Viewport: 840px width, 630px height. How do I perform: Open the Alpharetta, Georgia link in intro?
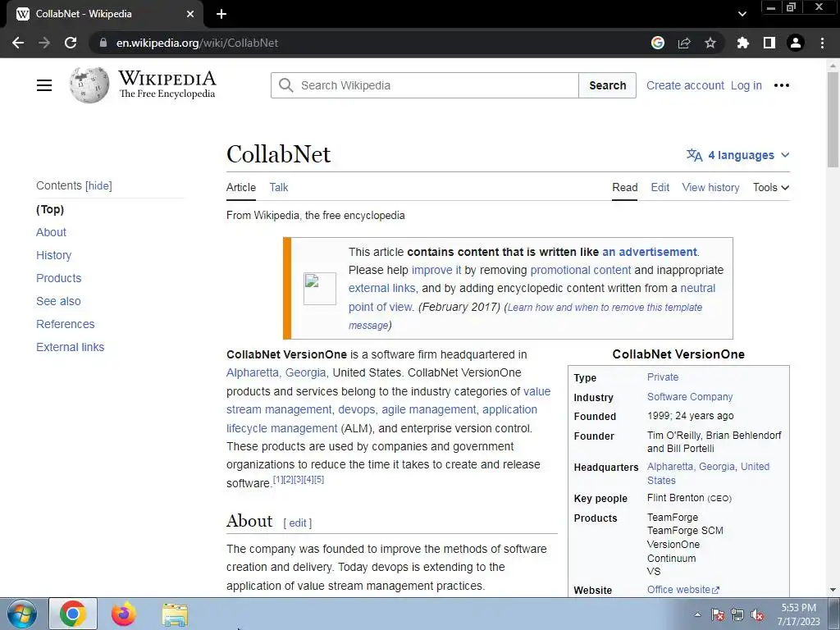276,373
